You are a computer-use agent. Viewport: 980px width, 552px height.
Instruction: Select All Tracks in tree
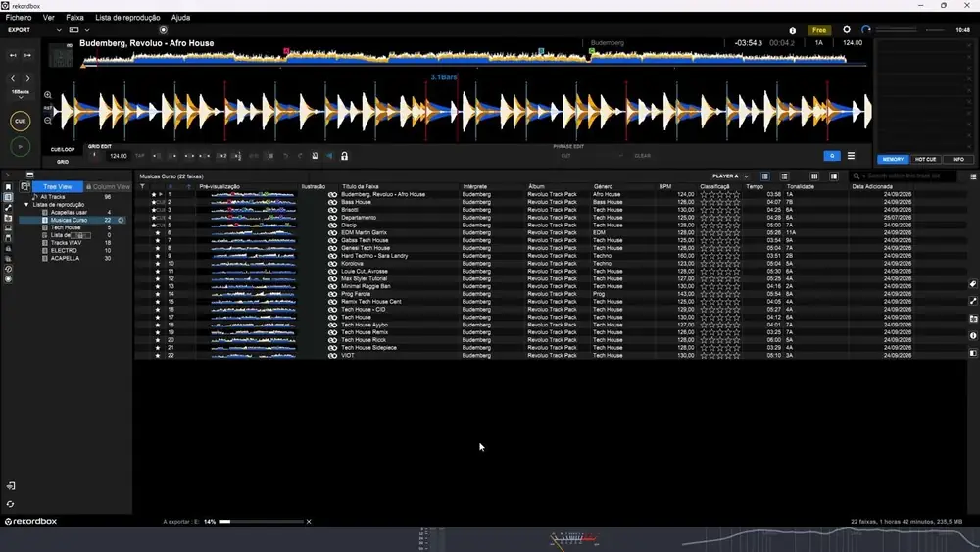tap(53, 197)
